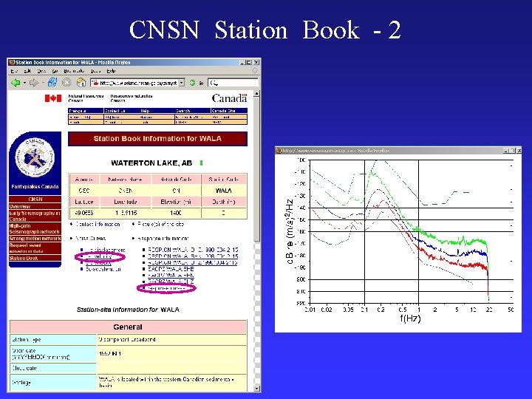Click the Canada wordmark logo

229,98
